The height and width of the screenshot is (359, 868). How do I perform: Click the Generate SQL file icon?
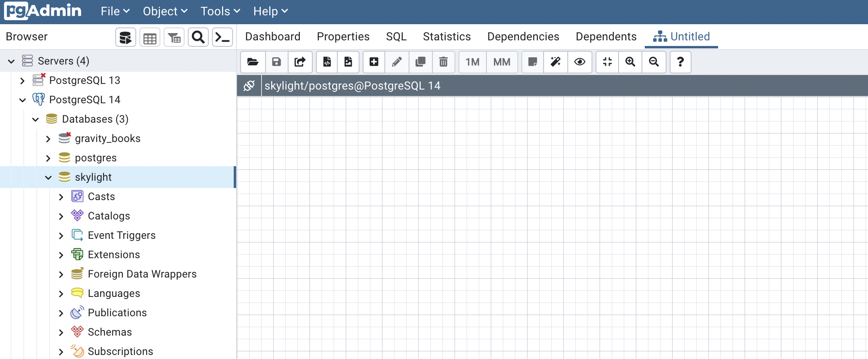(327, 62)
